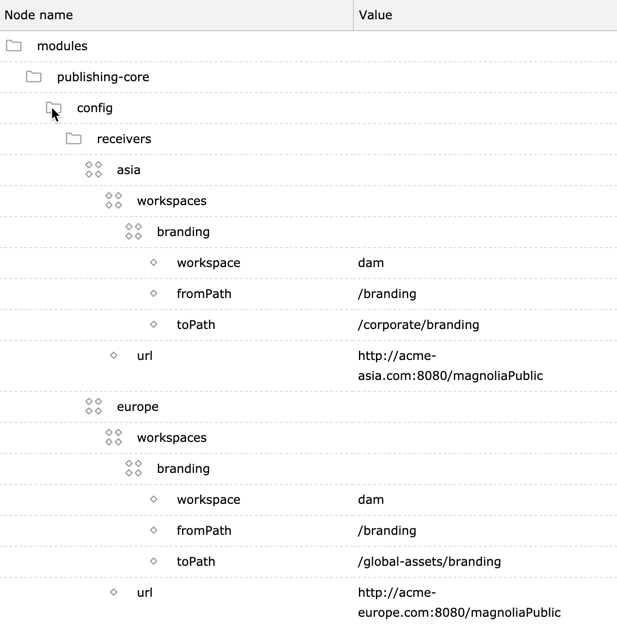
Task: Click the toPath property icon under europe
Action: (154, 562)
